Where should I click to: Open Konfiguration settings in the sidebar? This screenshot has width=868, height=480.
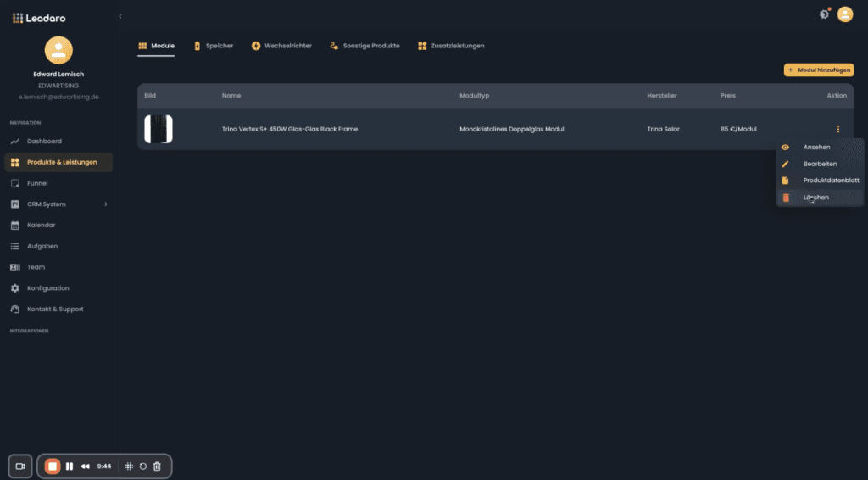point(58,288)
